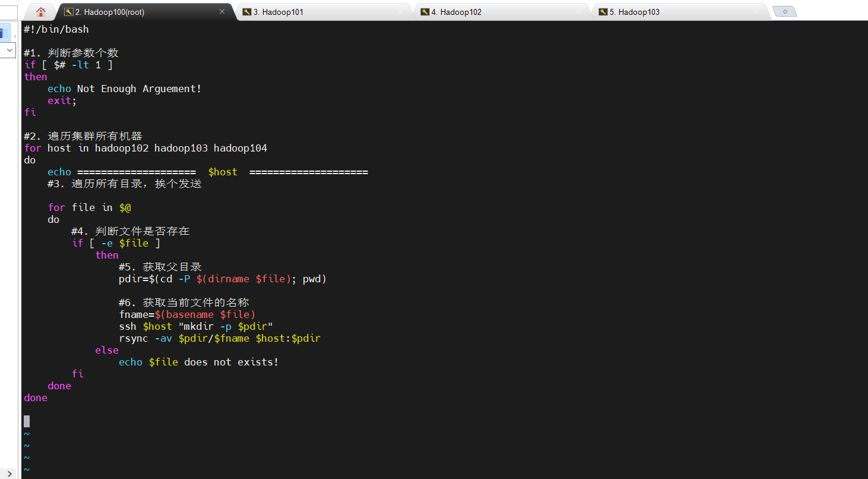The image size is (868, 479).
Task: Click the 'pdir=$(cd -P $(dirname $file); pwd)' line
Action: pyautogui.click(x=223, y=279)
